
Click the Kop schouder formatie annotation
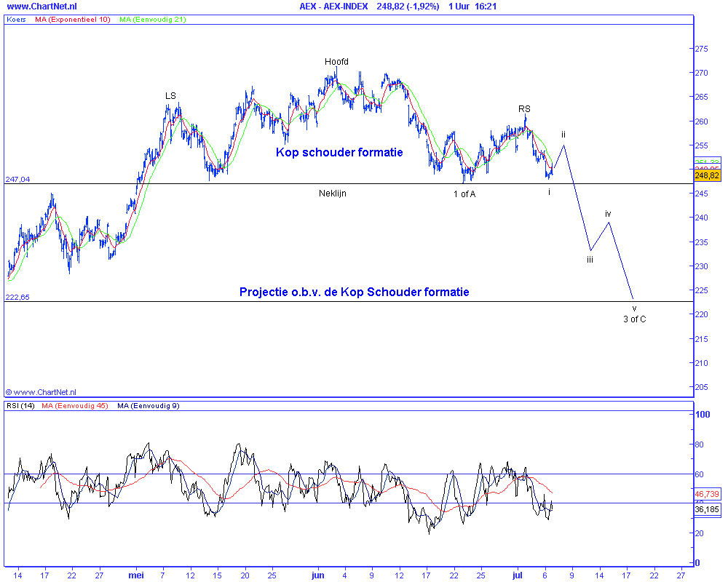tap(339, 152)
